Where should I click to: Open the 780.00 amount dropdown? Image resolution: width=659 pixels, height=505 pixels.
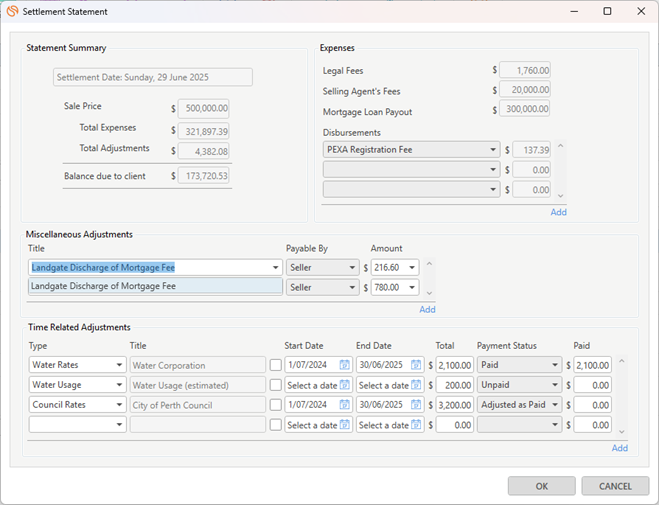click(411, 287)
